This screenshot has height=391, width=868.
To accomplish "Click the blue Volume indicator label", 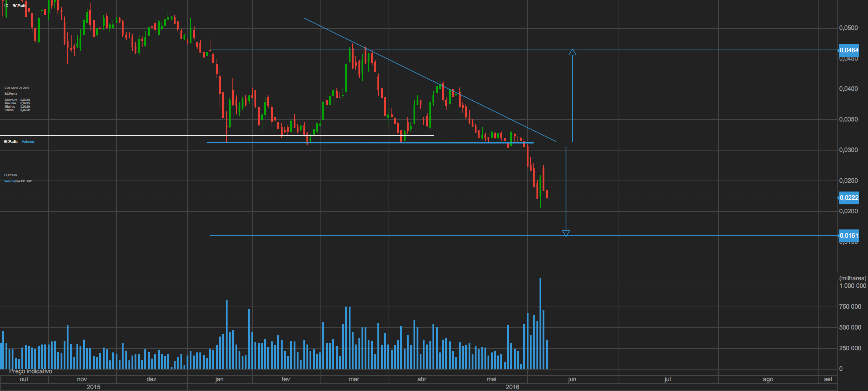I will (28, 142).
